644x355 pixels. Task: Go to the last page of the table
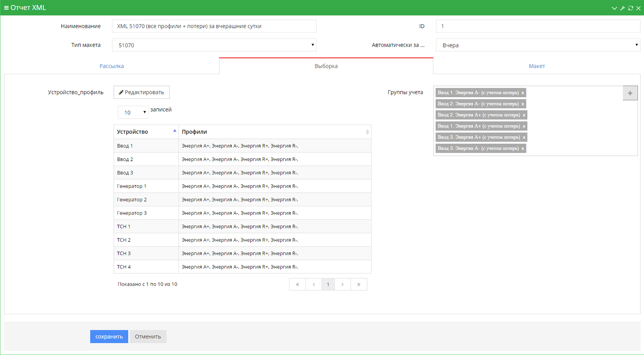click(x=359, y=284)
